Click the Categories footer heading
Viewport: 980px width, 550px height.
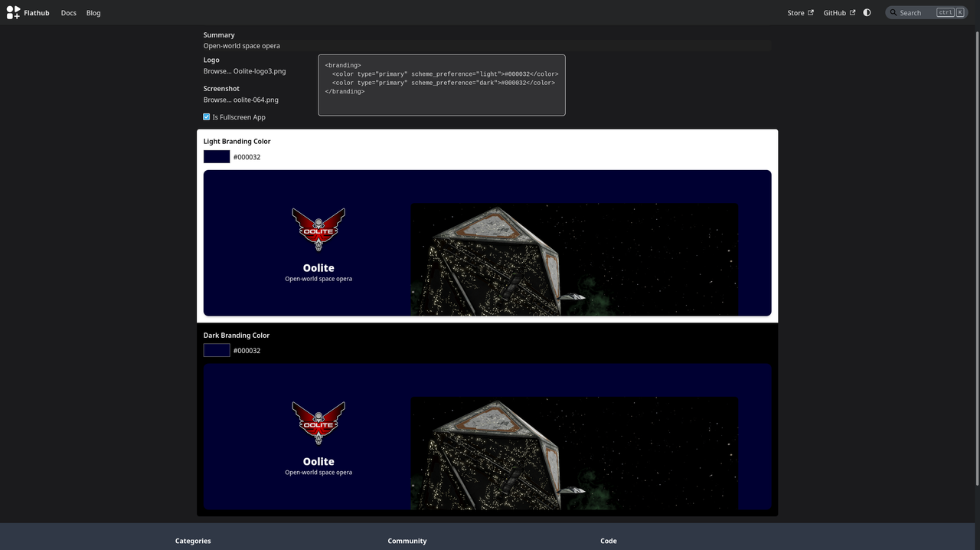193,541
